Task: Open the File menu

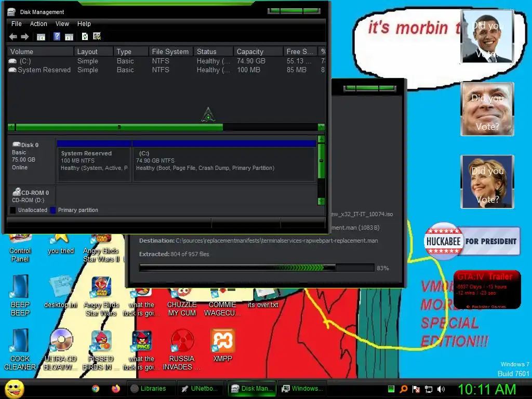Action: (16, 24)
